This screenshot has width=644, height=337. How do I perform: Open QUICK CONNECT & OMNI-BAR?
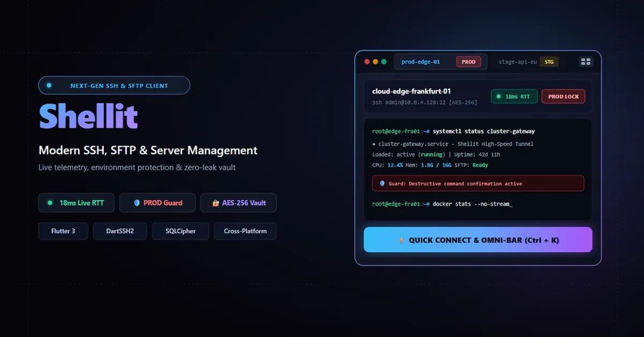click(478, 240)
